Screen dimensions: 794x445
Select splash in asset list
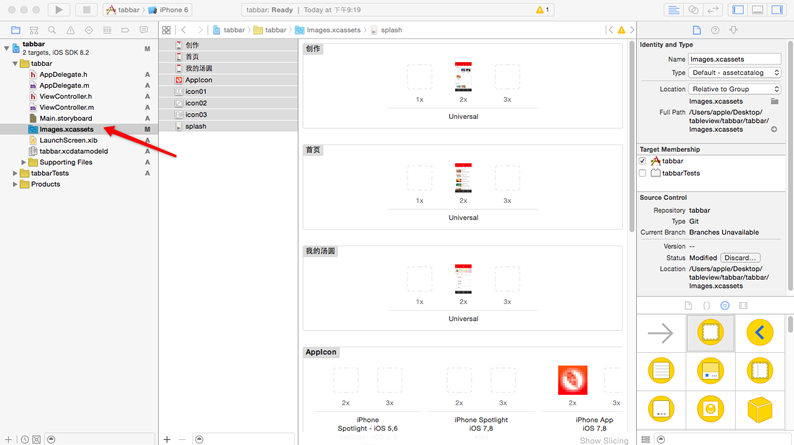coord(228,126)
